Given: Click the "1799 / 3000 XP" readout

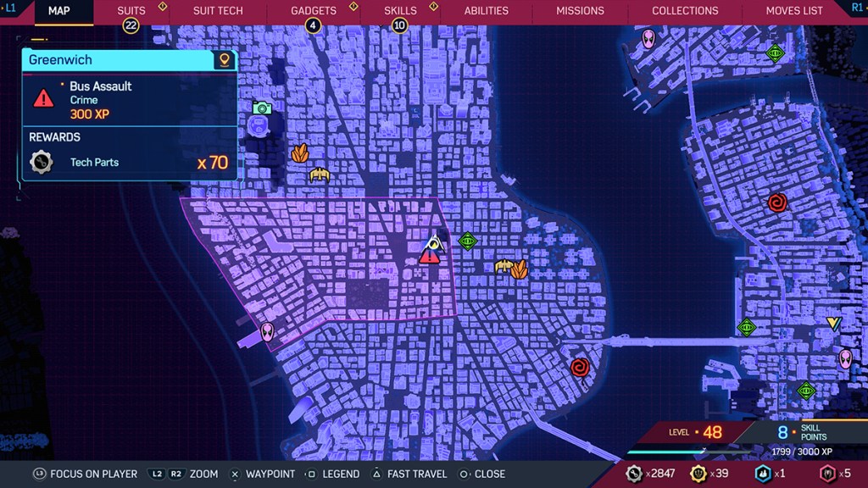Looking at the screenshot, I should point(802,452).
